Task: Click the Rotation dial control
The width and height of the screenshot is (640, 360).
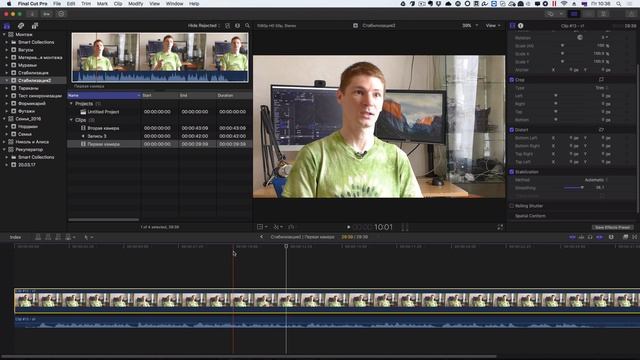Action: (x=580, y=38)
